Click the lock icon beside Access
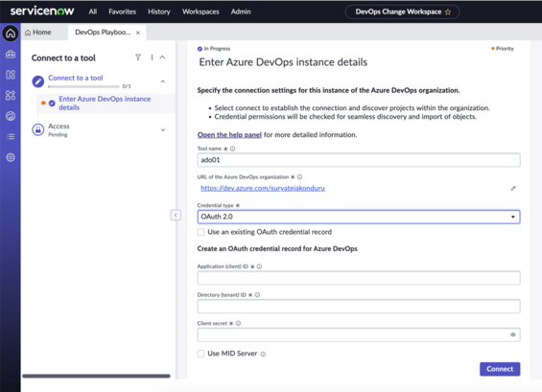 click(x=38, y=129)
